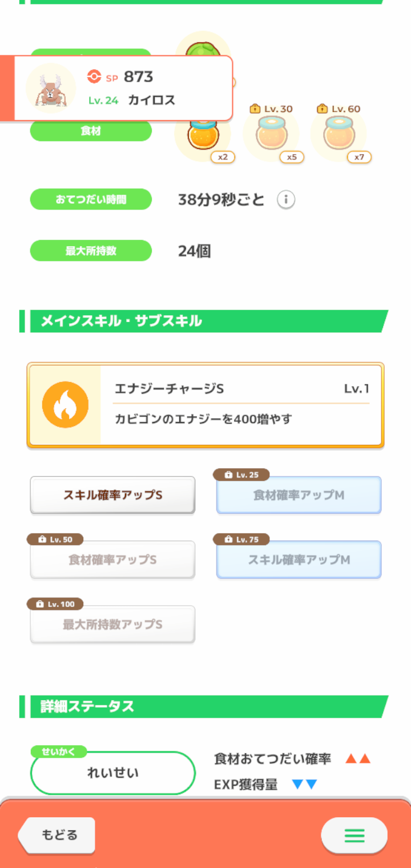Tap the Lv. 30 locked honey ingredient

[271, 135]
